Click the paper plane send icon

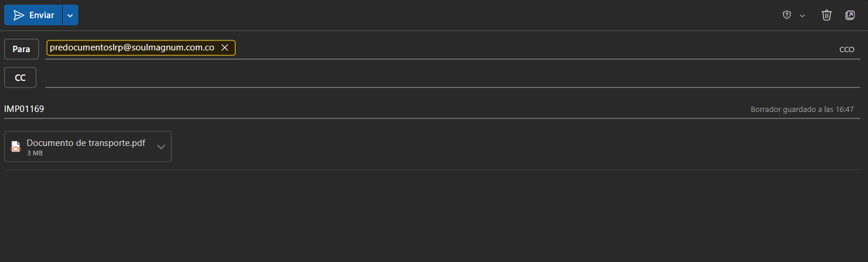[19, 15]
